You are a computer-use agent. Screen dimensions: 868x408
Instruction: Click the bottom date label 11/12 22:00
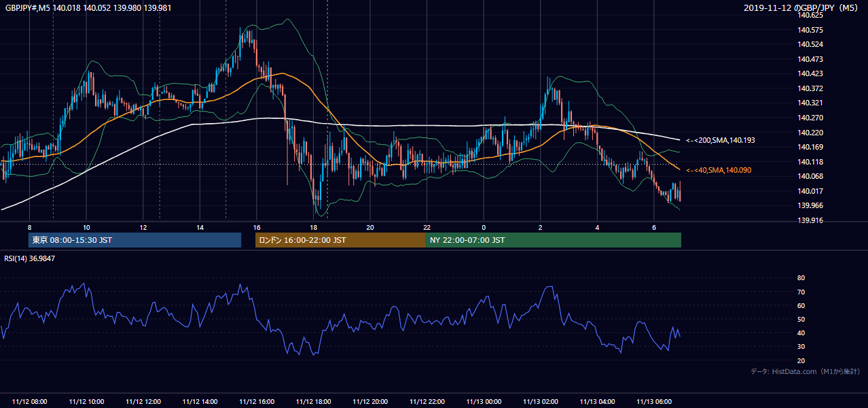point(427,402)
